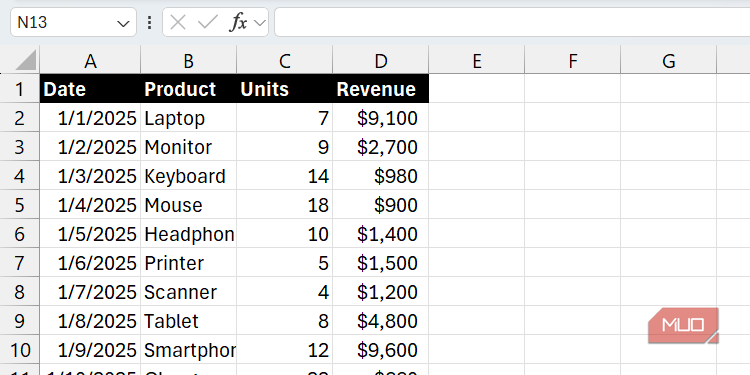Select column A header
This screenshot has height=375, width=750.
click(x=90, y=60)
